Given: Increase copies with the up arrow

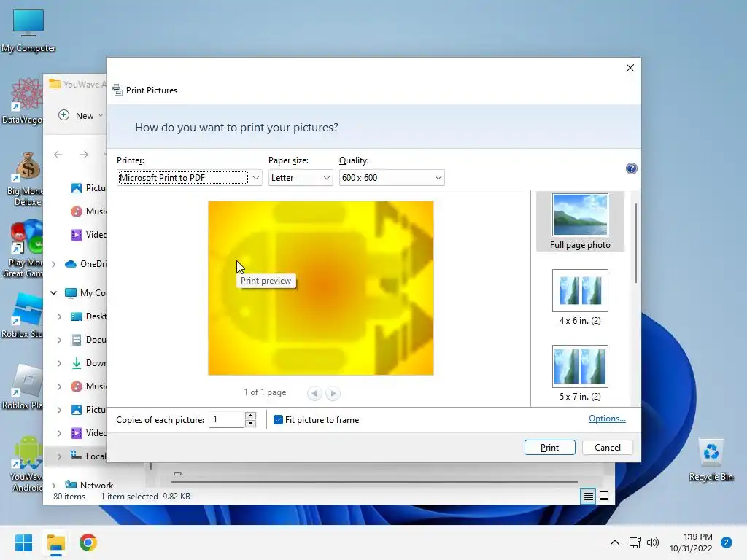Looking at the screenshot, I should point(251,416).
